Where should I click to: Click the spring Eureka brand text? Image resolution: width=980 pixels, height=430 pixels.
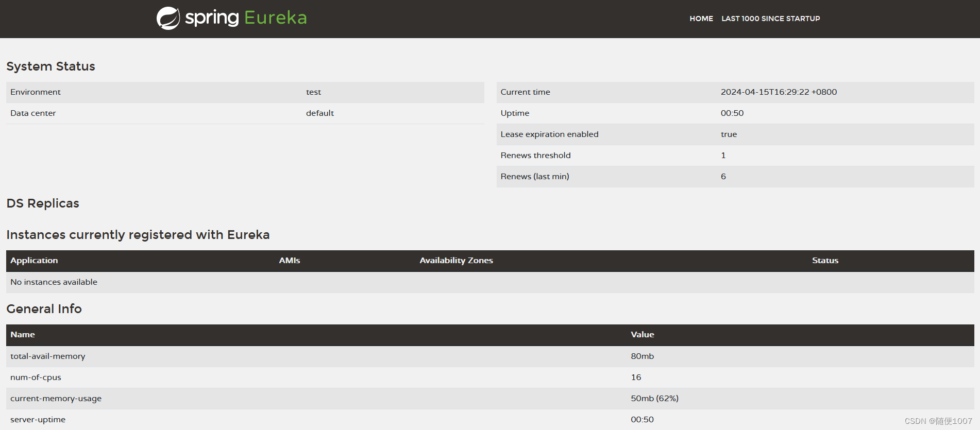[x=246, y=18]
